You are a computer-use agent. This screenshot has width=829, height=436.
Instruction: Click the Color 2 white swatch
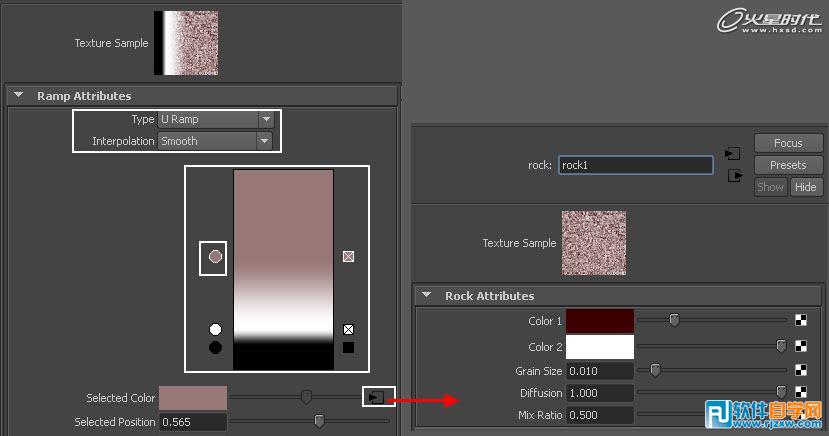point(600,347)
